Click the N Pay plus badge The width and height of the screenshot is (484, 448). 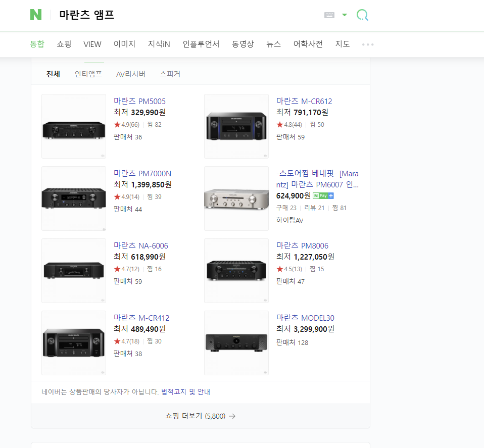click(323, 195)
